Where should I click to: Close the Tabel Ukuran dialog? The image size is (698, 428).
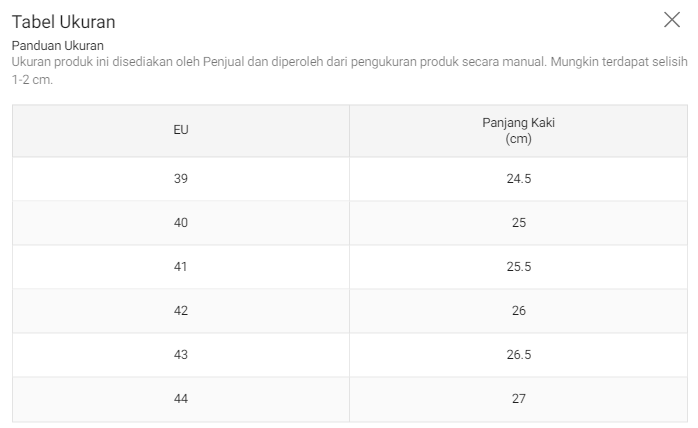(672, 20)
